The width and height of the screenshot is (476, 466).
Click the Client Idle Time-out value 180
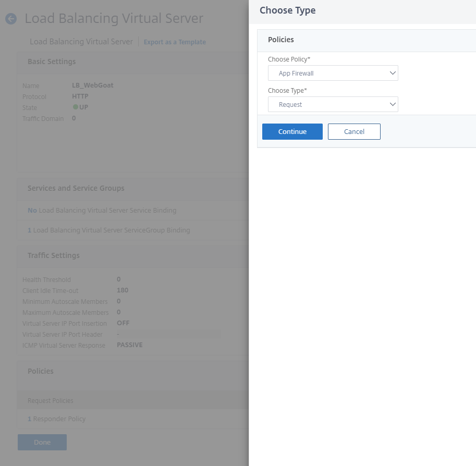[123, 290]
